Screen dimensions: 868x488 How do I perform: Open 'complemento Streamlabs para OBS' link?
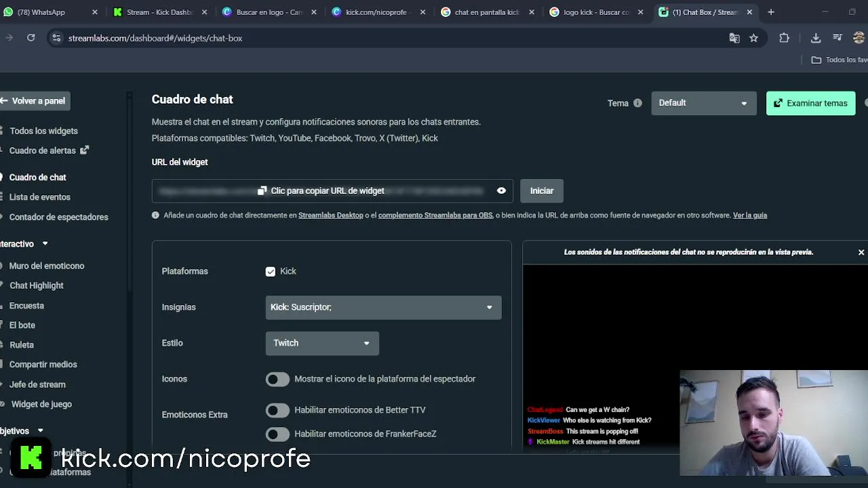435,216
